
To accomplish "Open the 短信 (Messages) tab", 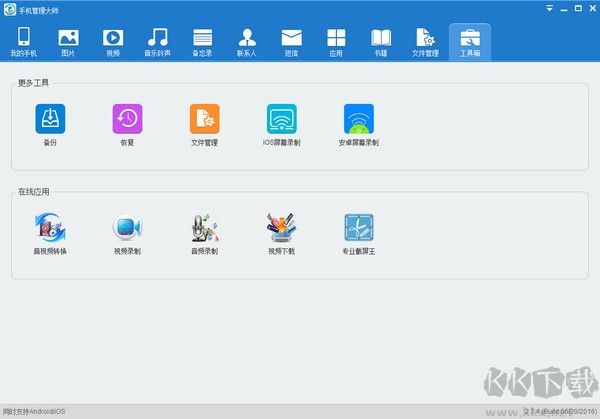I will point(292,42).
